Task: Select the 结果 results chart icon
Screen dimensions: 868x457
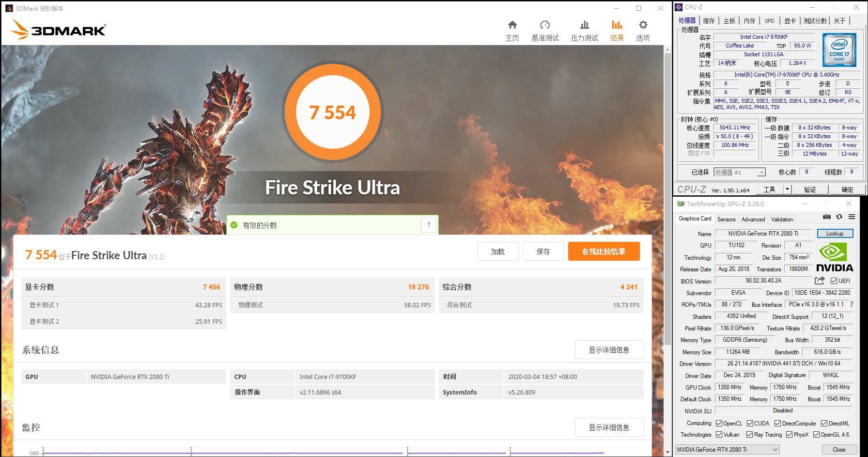Action: point(617,25)
